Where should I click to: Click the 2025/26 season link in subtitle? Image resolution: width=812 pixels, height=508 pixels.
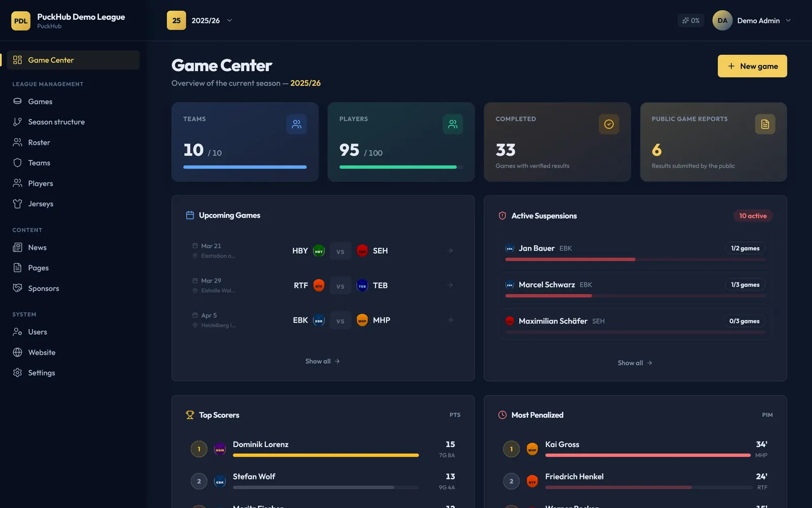(x=306, y=83)
